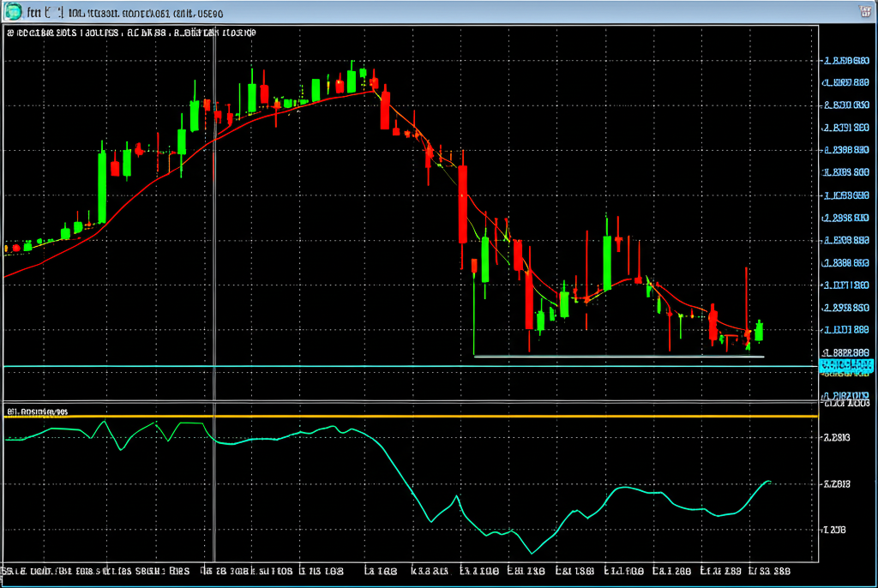
Task: Click the grid layout icon at top-right of the title bar
Action: tap(866, 12)
